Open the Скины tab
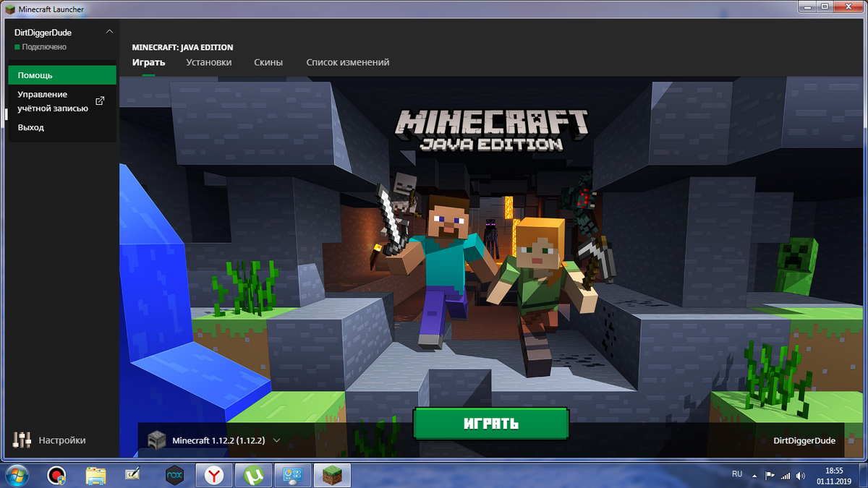The width and height of the screenshot is (868, 488). (x=268, y=62)
